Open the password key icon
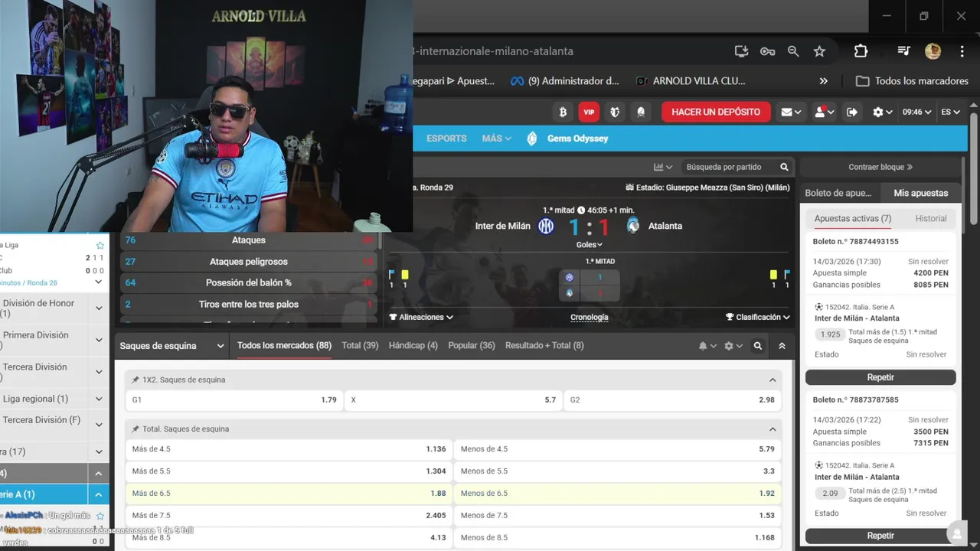The width and height of the screenshot is (980, 551). [767, 51]
